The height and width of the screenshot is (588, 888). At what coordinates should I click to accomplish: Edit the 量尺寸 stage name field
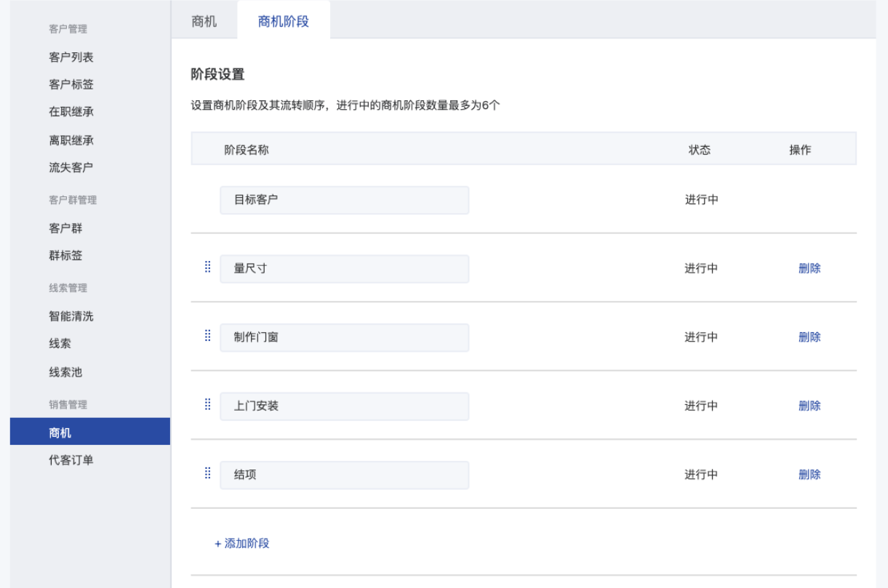345,269
